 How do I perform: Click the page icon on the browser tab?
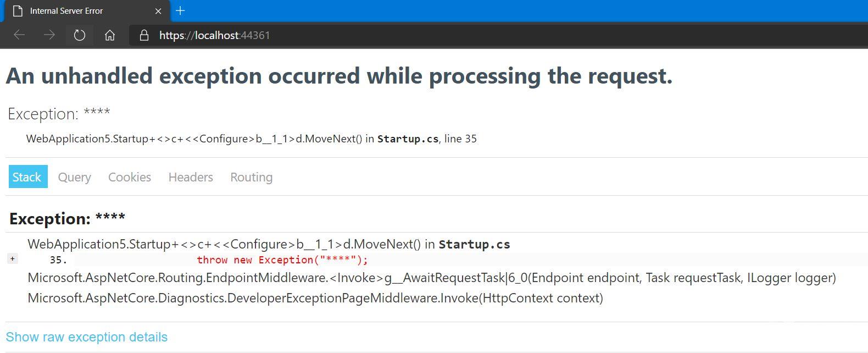tap(18, 11)
